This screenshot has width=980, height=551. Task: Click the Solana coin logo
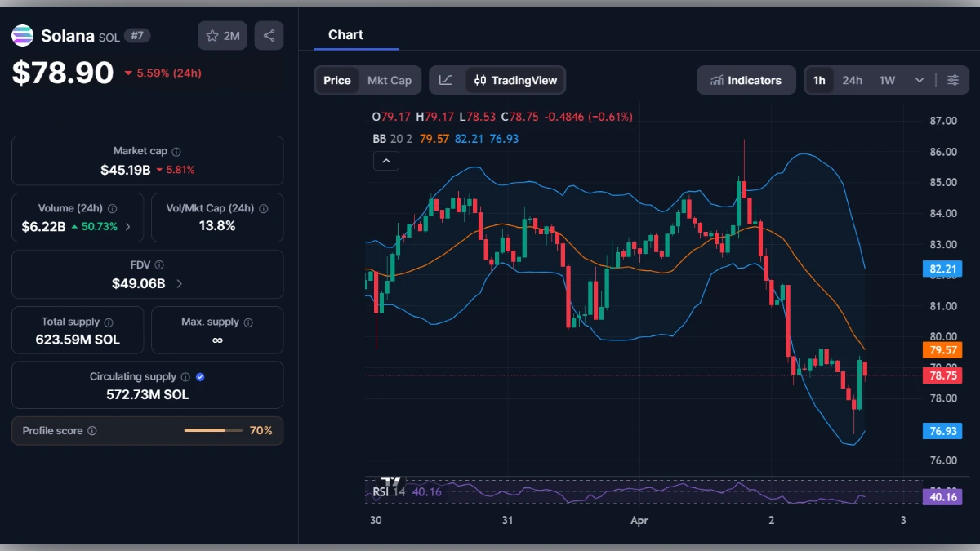point(21,35)
